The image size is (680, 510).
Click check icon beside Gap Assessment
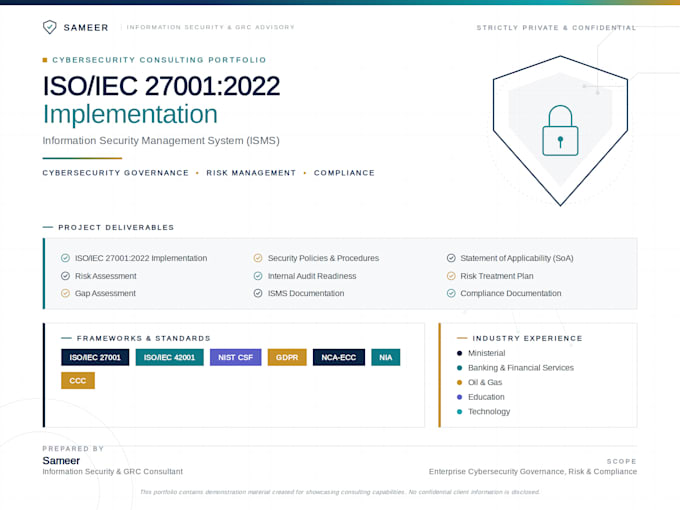click(x=65, y=293)
